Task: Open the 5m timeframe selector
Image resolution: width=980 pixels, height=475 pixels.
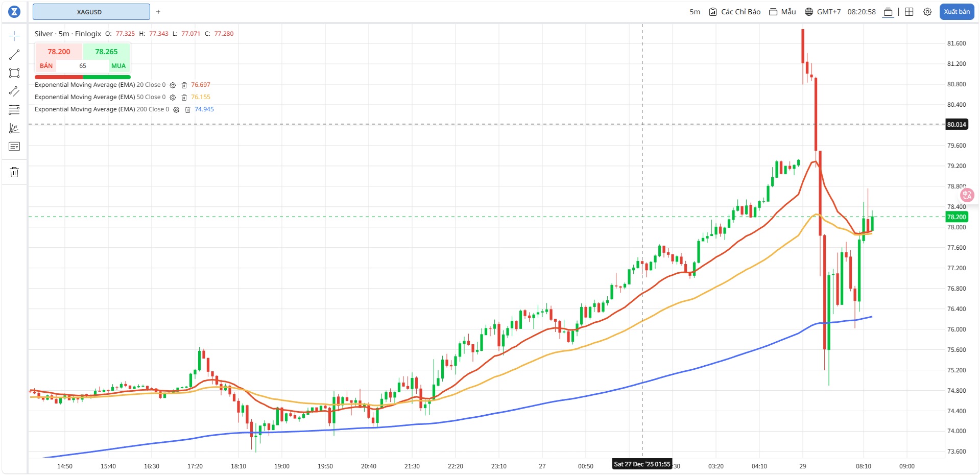Action: point(695,12)
